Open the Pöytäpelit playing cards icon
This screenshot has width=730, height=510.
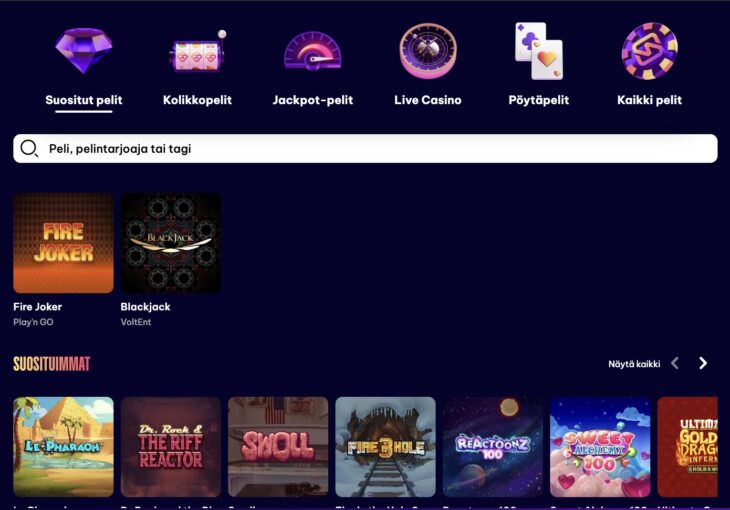tap(538, 51)
